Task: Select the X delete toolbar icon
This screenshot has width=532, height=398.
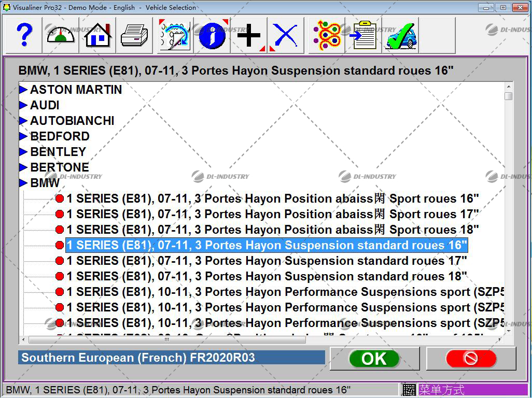Action: pos(286,35)
